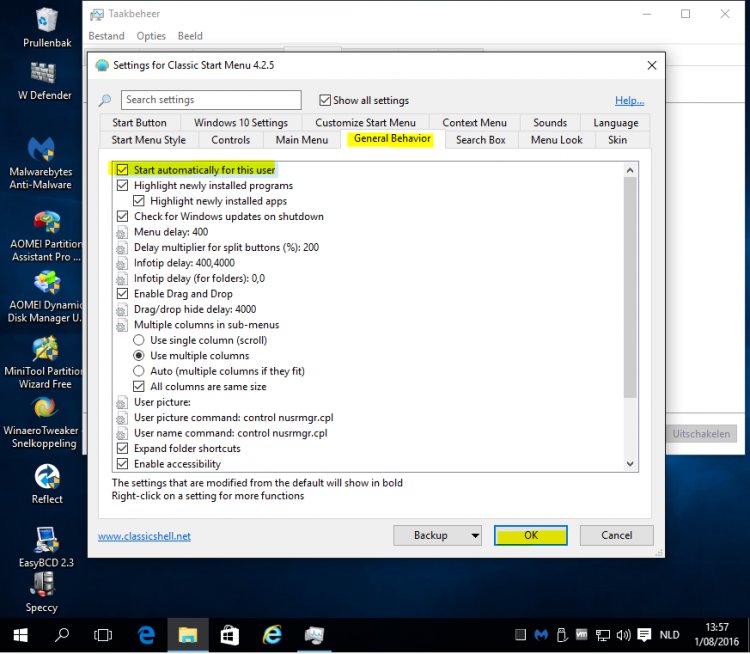Click the Windows Start button on the taskbar

[x=20, y=634]
